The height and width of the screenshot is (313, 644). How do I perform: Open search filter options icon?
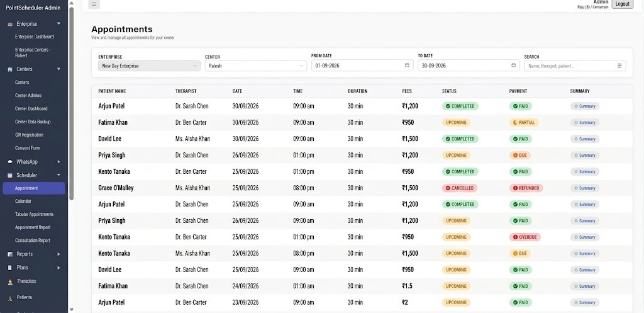[x=619, y=65]
